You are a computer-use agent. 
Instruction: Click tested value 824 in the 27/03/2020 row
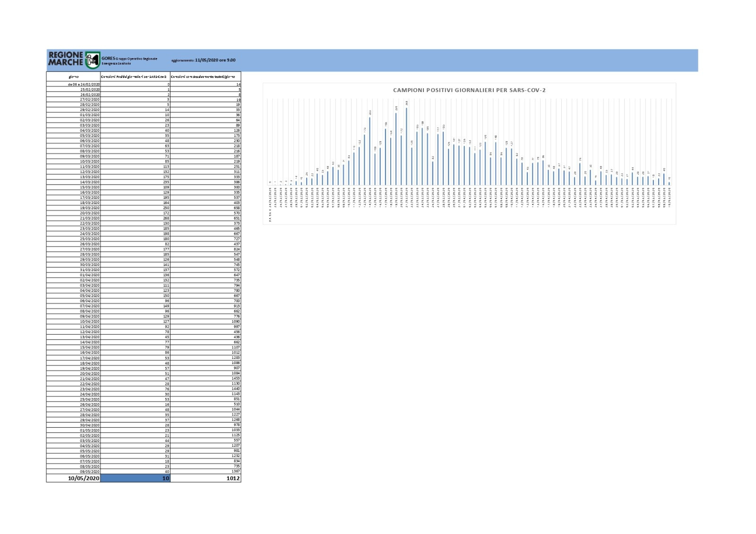[206, 249]
